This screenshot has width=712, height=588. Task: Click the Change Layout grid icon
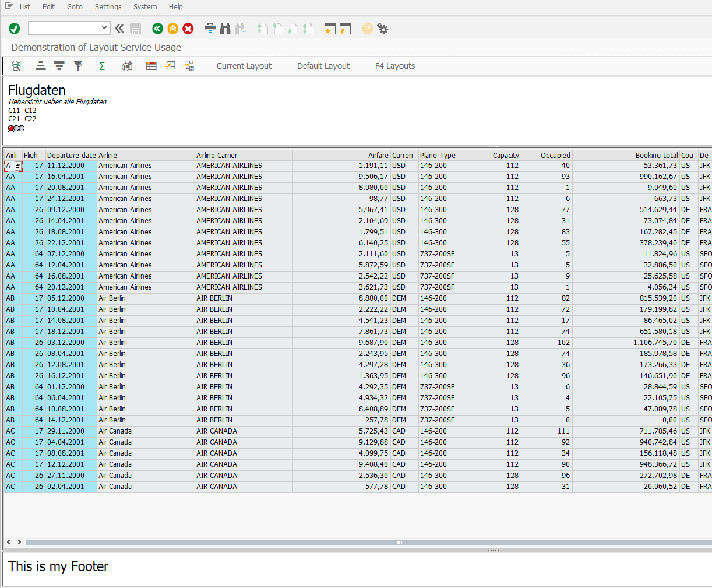(151, 66)
